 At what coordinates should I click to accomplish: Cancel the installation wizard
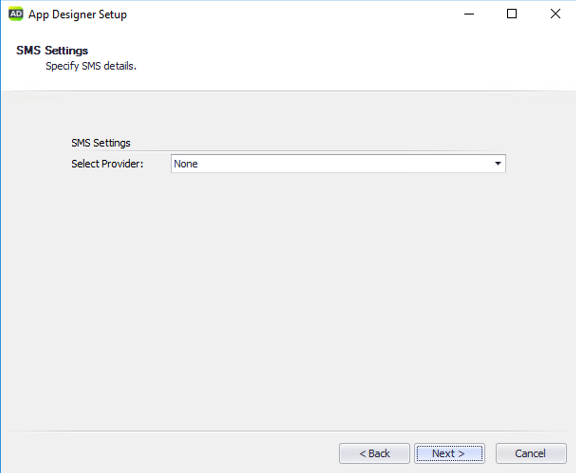click(531, 454)
